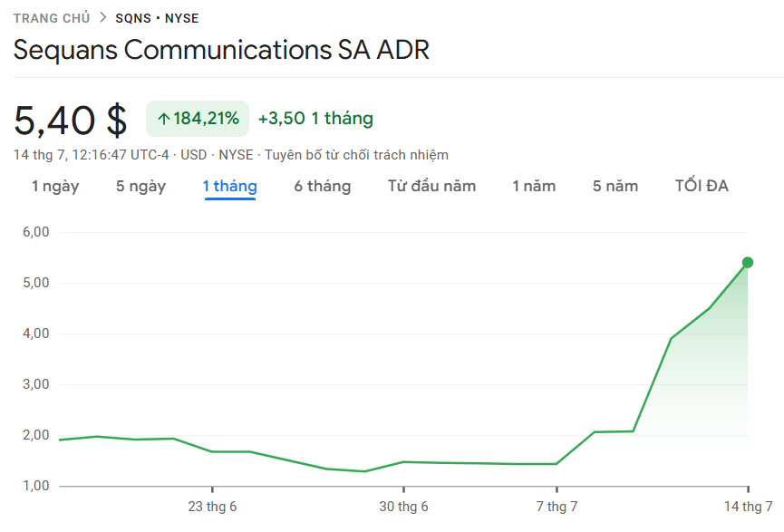The height and width of the screenshot is (532, 784).
Task: Open the Tuyên bố từ chối trách nhiệm link
Action: [356, 155]
